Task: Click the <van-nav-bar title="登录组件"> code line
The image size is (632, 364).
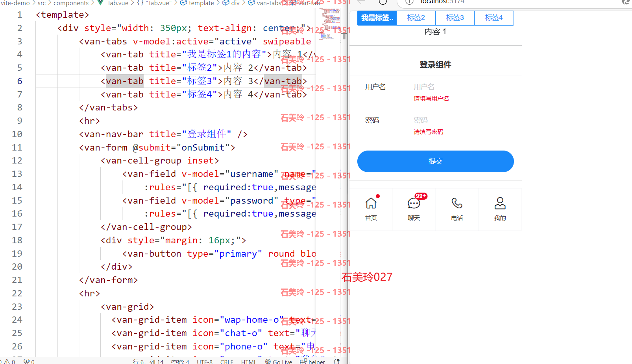Action: tap(163, 134)
